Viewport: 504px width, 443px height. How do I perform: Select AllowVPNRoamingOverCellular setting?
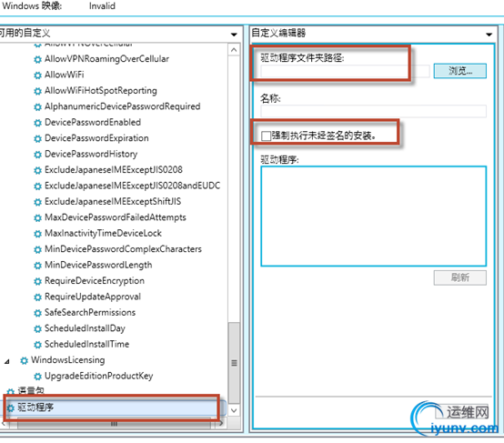[106, 59]
